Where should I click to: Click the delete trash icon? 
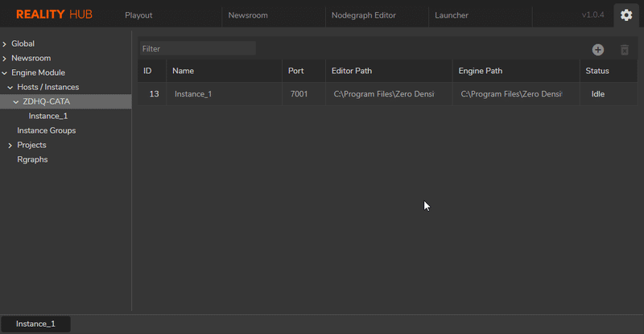coord(625,50)
